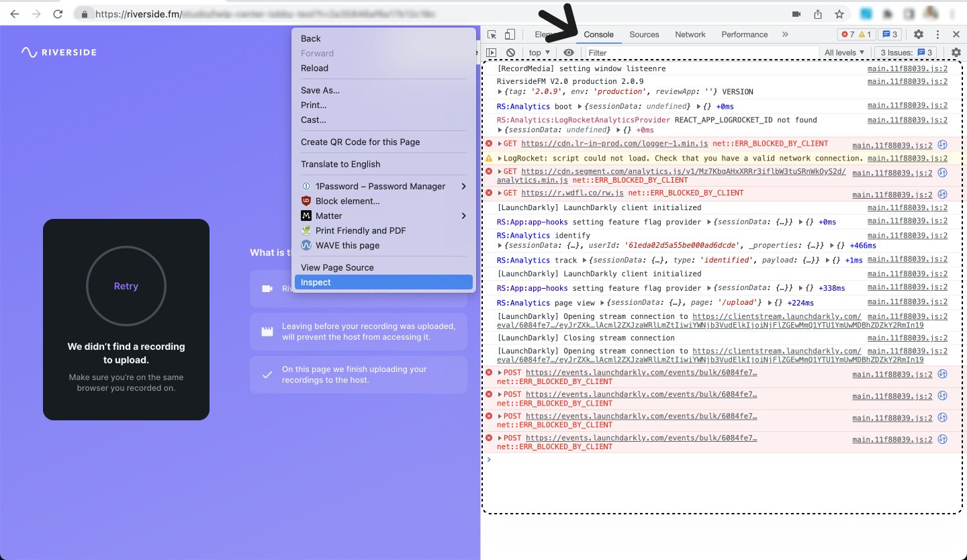The image size is (967, 560).
Task: Choose Back in the context menu
Action: click(383, 38)
